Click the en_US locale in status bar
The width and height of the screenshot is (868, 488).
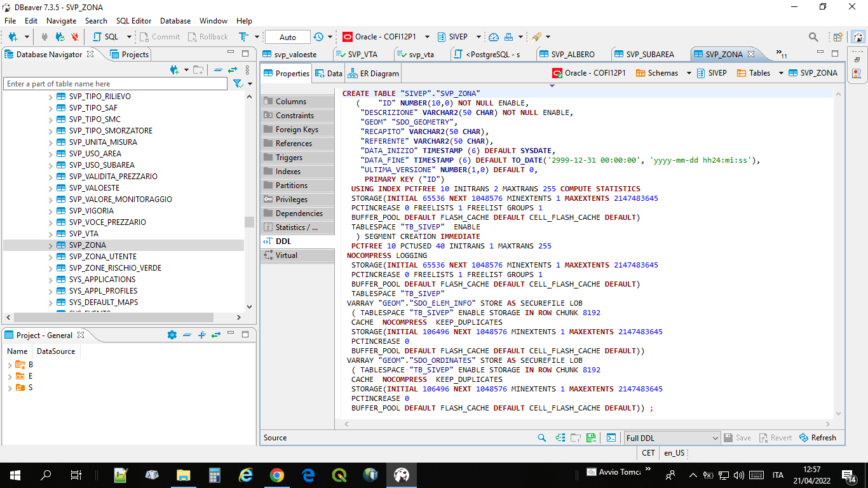(x=674, y=452)
